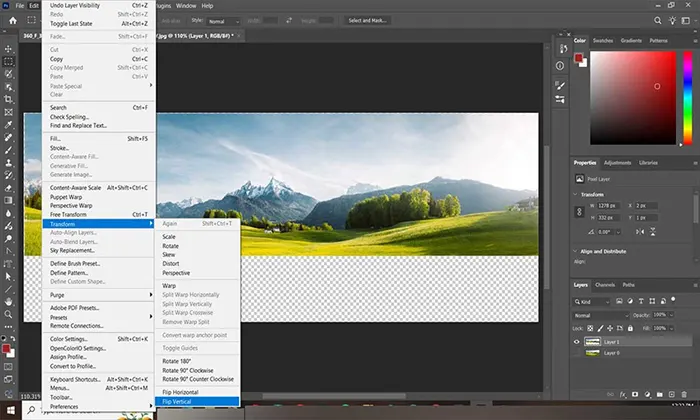Click Add layer style fx icon
Image resolution: width=700 pixels, height=420 pixels.
[x=623, y=395]
